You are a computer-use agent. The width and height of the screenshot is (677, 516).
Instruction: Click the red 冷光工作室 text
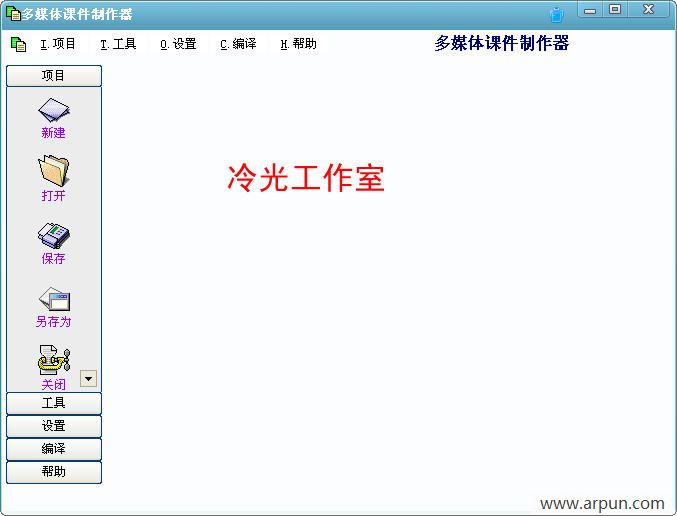pyautogui.click(x=306, y=177)
